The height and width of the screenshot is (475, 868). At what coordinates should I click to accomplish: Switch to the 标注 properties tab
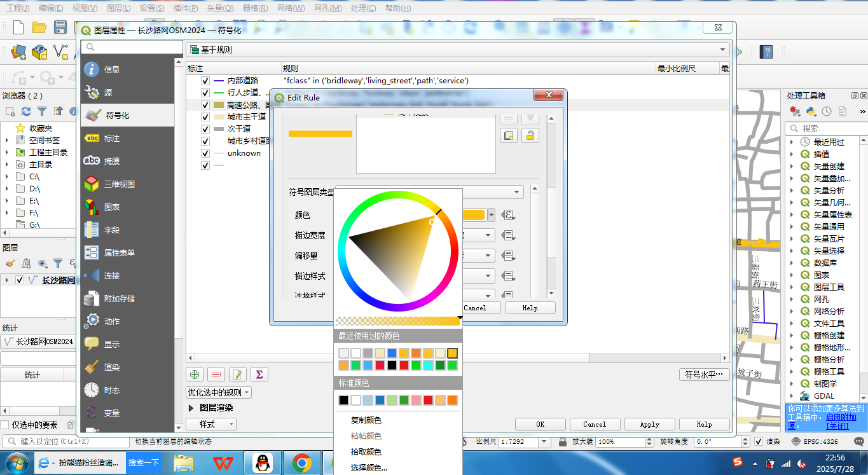(127, 138)
